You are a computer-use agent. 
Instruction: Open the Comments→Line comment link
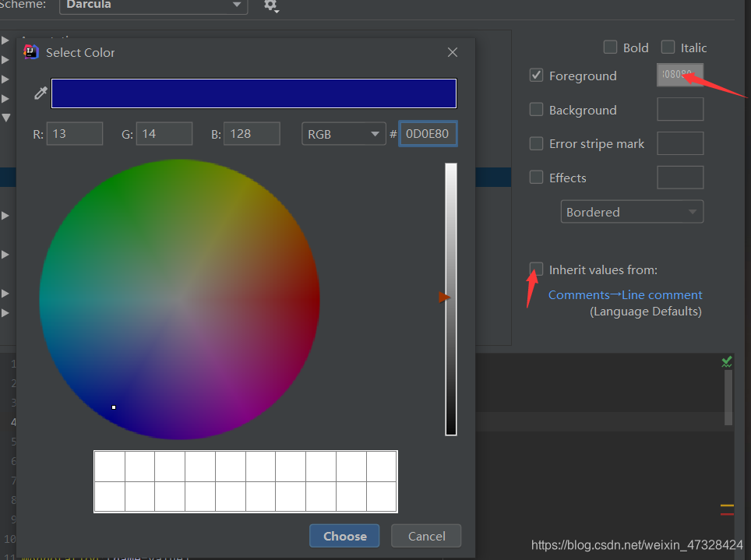point(625,294)
